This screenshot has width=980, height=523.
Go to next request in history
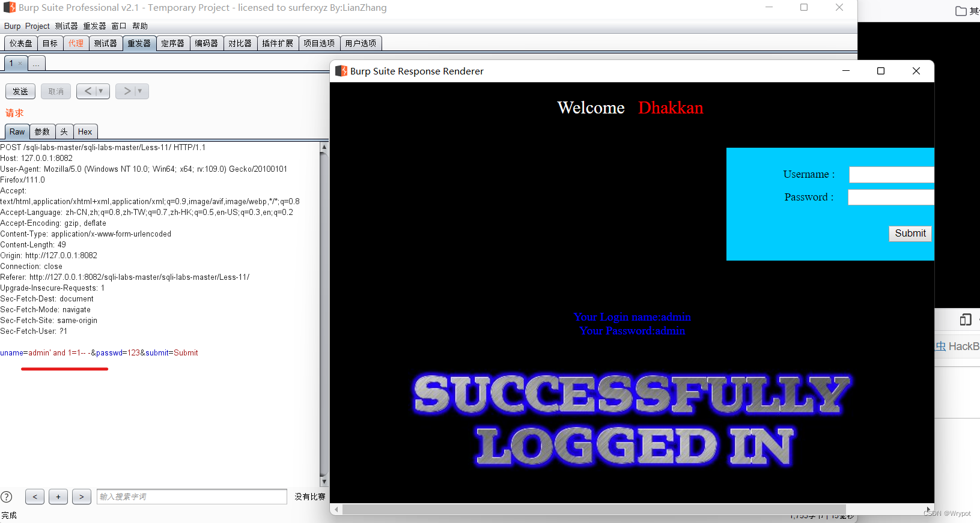point(127,91)
